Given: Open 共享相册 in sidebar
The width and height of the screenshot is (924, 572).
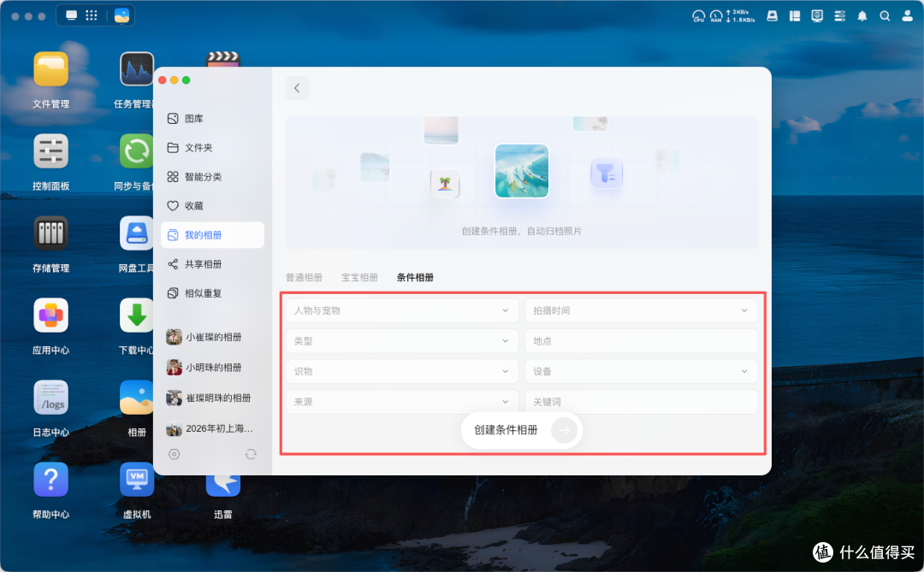Looking at the screenshot, I should coord(212,264).
